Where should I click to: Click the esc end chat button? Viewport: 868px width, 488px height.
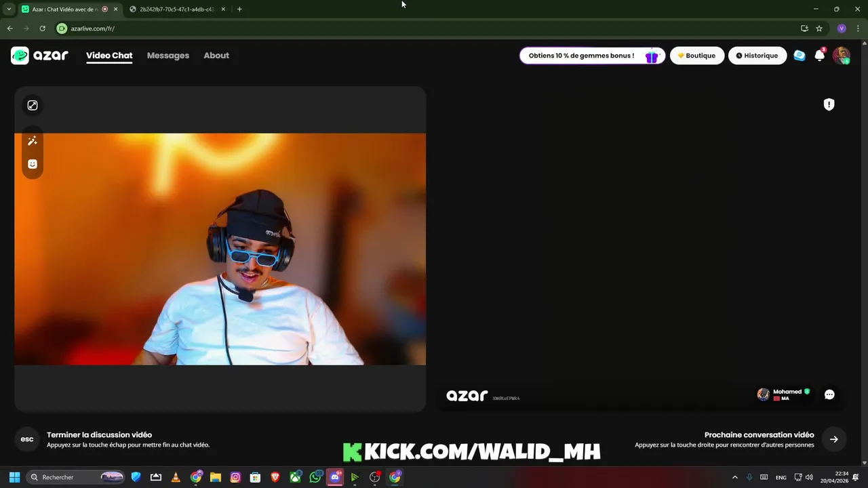click(x=27, y=439)
